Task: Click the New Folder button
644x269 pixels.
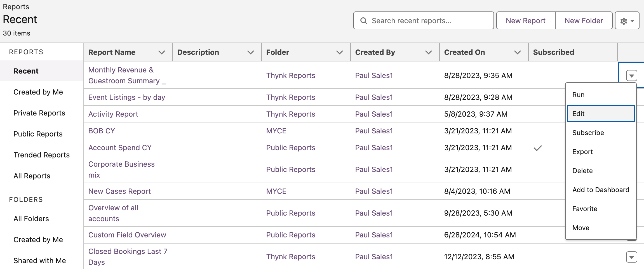Action: [584, 21]
